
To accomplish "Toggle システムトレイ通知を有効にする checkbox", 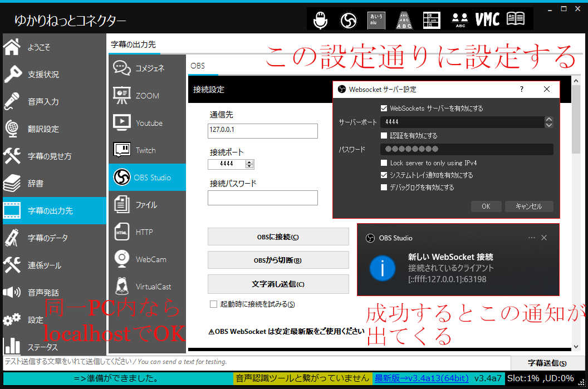I will 384,175.
